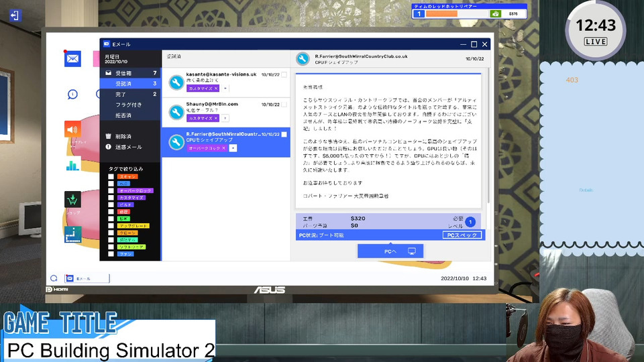
Task: Enable the ビルド tag filter checkbox
Action: 111,205
